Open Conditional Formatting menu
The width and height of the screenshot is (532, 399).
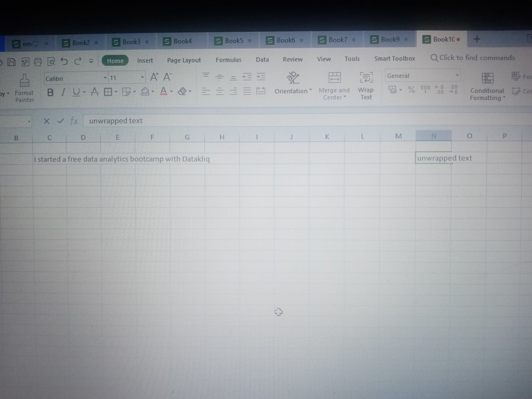487,87
